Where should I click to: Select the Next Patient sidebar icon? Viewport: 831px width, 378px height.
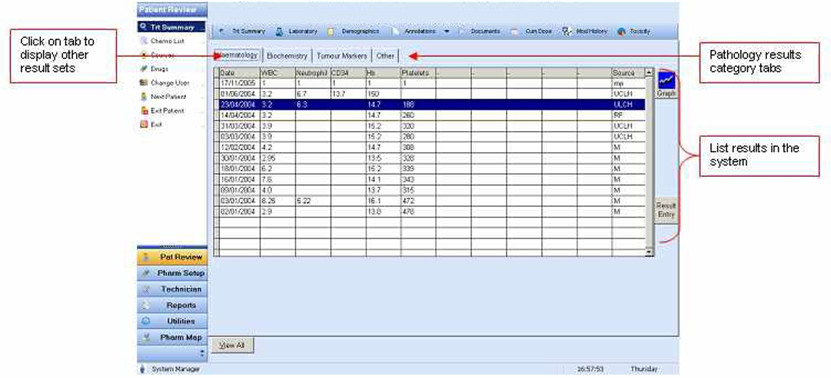(143, 97)
